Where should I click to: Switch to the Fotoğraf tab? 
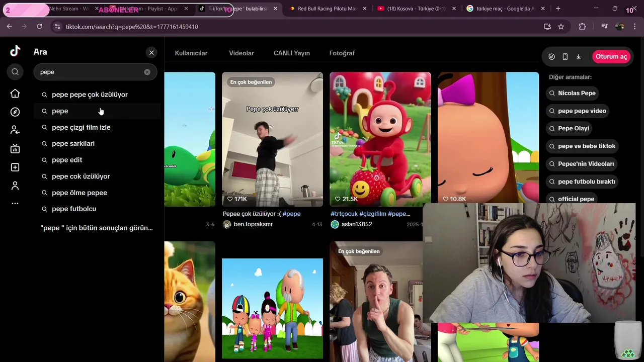(342, 53)
